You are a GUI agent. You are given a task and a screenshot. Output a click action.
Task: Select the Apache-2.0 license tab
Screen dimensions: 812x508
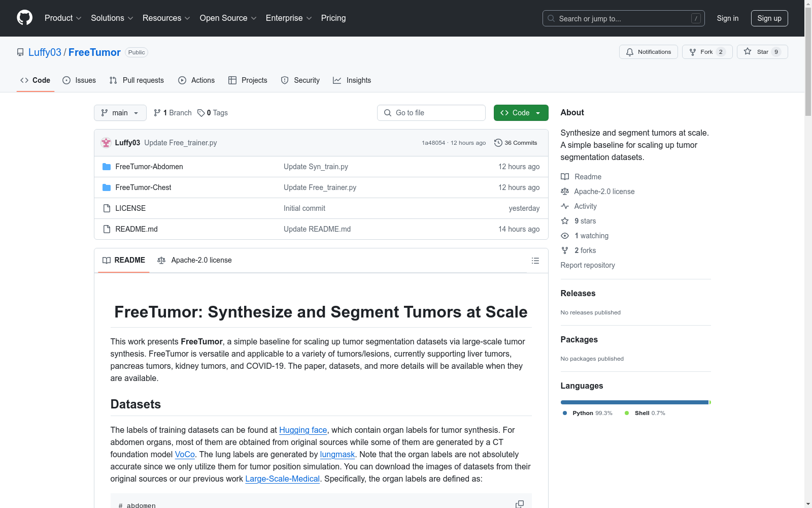point(194,261)
